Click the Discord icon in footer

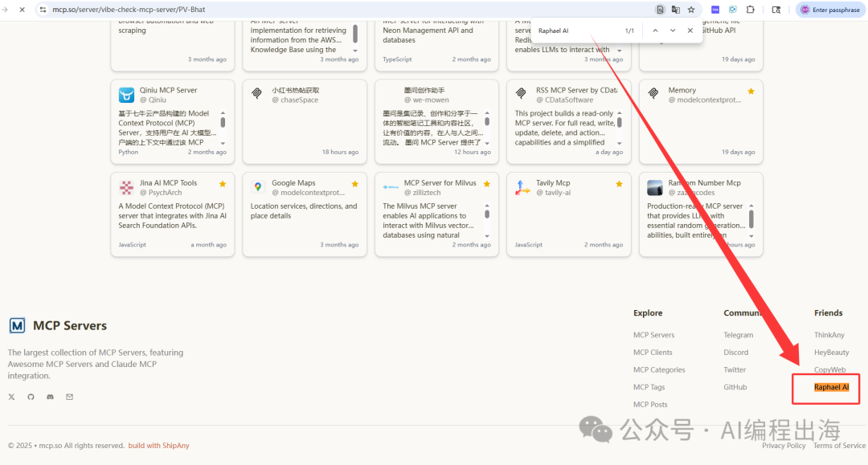pos(51,397)
